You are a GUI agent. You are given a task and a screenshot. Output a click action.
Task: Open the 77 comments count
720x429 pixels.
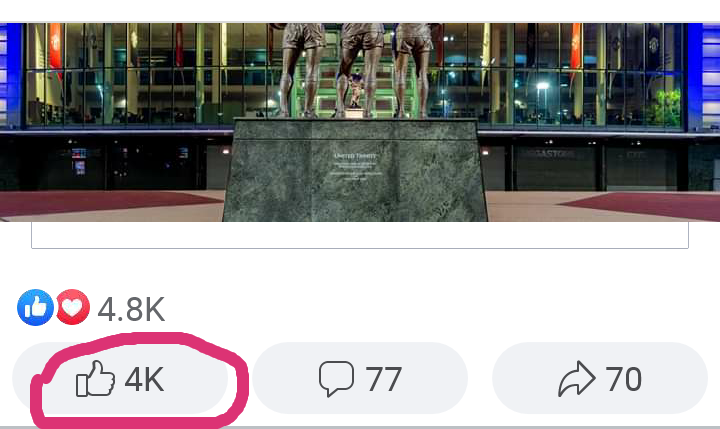tap(384, 379)
